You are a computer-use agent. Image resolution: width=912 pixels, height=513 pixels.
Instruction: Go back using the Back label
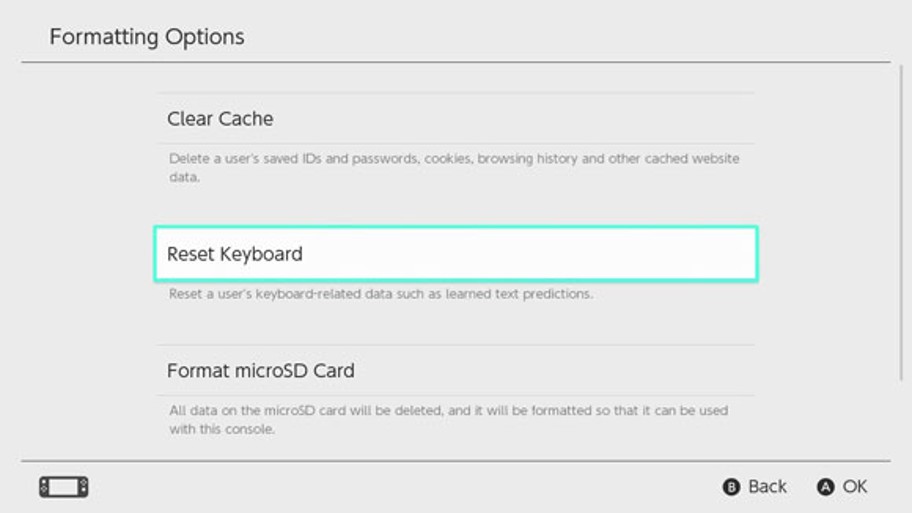pos(767,486)
